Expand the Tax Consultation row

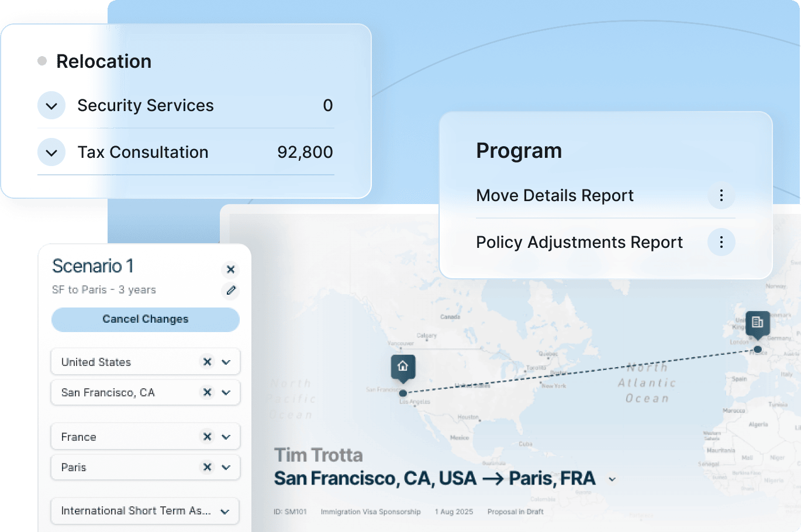(x=51, y=153)
